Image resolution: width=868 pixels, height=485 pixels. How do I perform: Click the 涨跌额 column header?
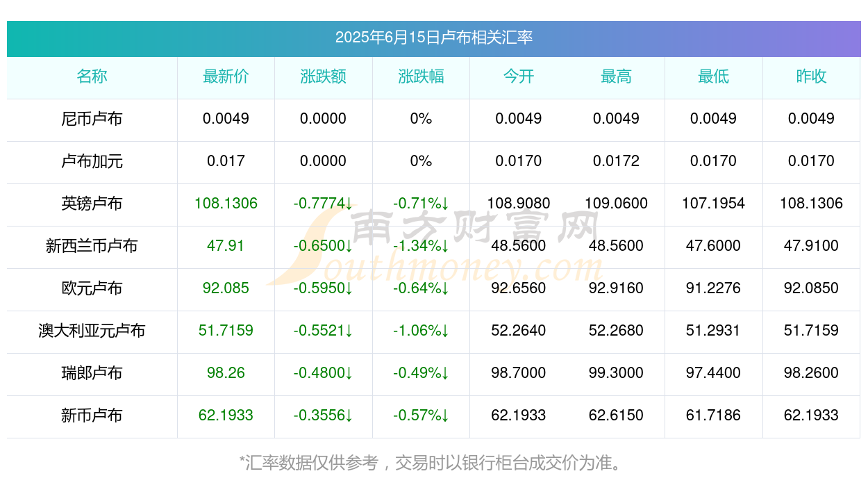tap(323, 76)
